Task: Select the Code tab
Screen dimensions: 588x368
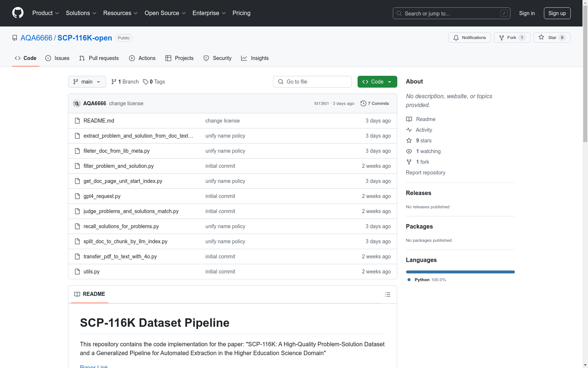Action: (26, 58)
